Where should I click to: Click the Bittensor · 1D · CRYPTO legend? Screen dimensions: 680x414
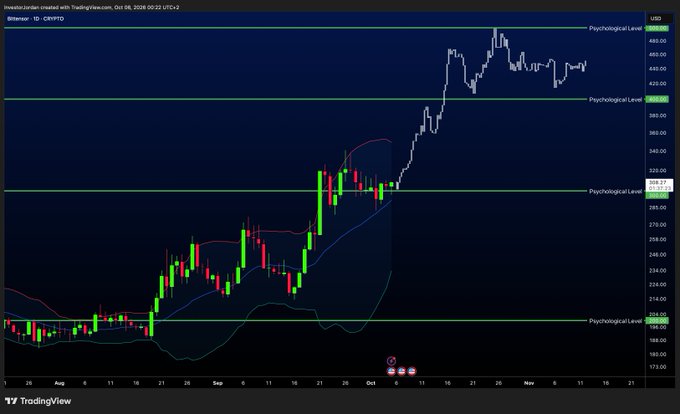click(x=36, y=19)
